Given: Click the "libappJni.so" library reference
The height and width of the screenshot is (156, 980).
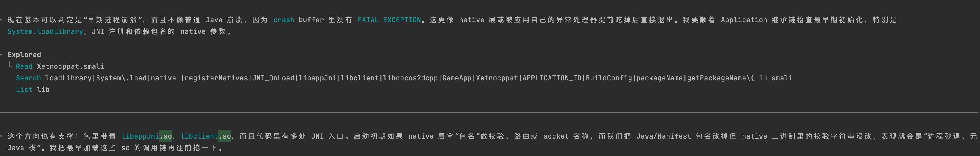Looking at the screenshot, I should click(x=146, y=136).
